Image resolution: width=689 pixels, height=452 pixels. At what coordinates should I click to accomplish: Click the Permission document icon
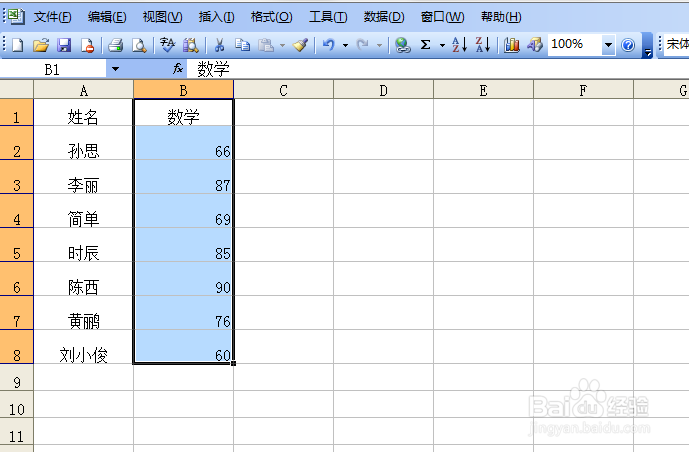[x=87, y=45]
